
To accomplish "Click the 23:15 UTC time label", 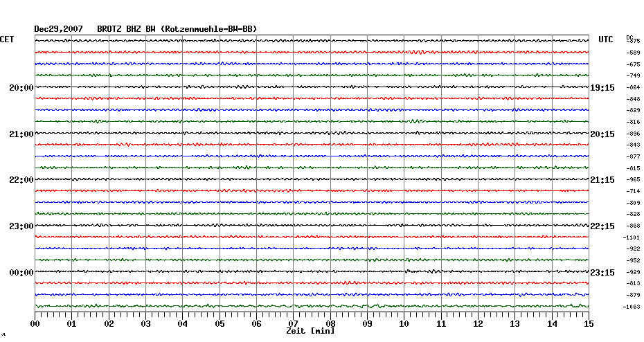I will 602,272.
